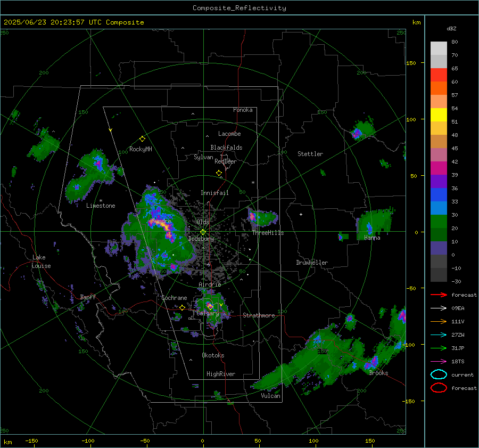Select yellow diamond marker below RedDeer
Image resolution: width=479 pixels, height=448 pixels.
[x=219, y=173]
